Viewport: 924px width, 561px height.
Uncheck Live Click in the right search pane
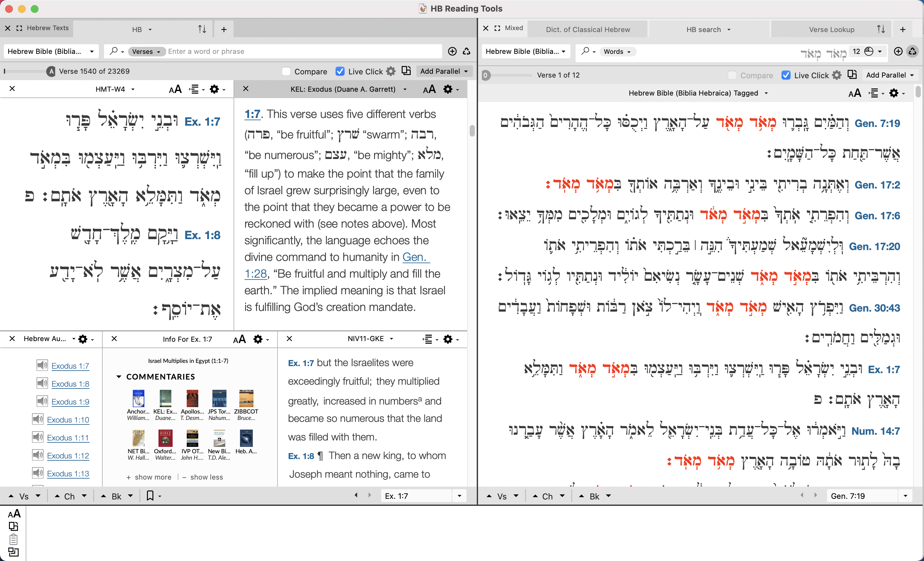click(786, 75)
